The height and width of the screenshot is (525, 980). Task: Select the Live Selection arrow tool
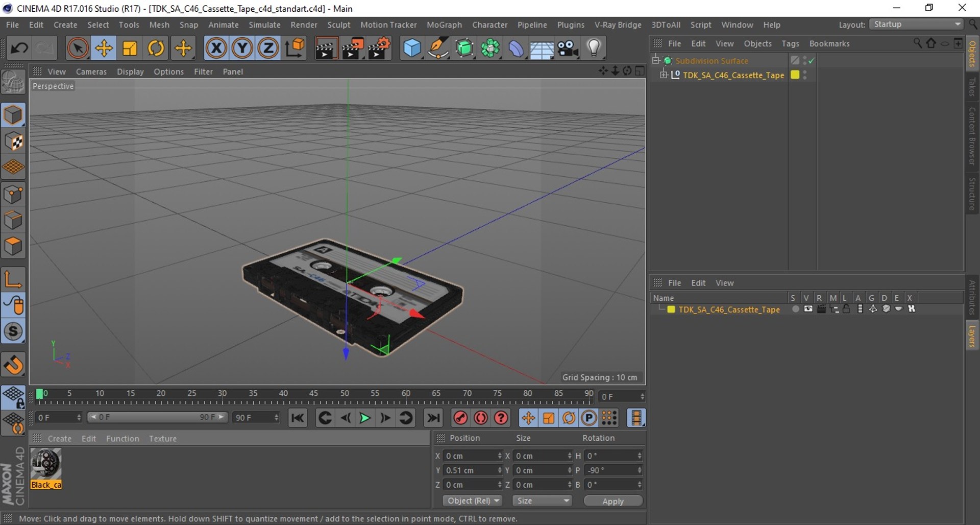pos(78,49)
